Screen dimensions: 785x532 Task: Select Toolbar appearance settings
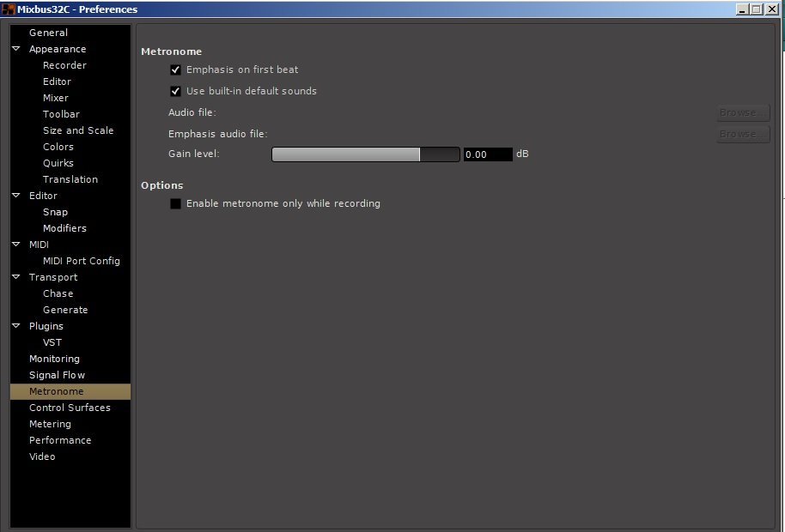click(61, 114)
